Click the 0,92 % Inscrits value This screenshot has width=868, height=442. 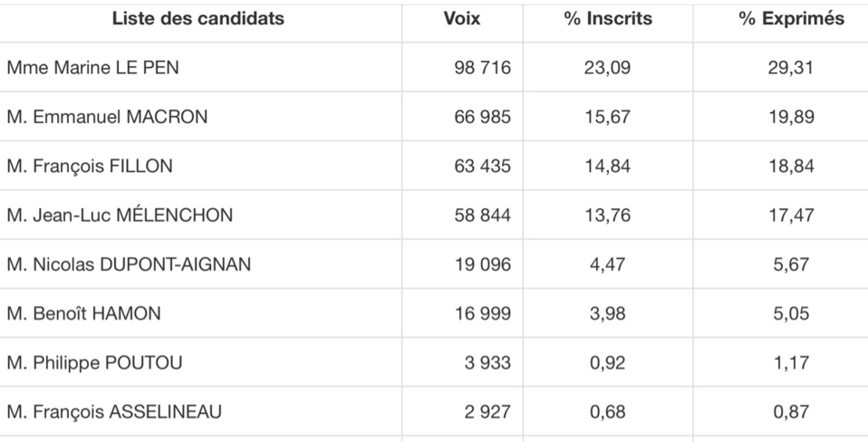(609, 363)
